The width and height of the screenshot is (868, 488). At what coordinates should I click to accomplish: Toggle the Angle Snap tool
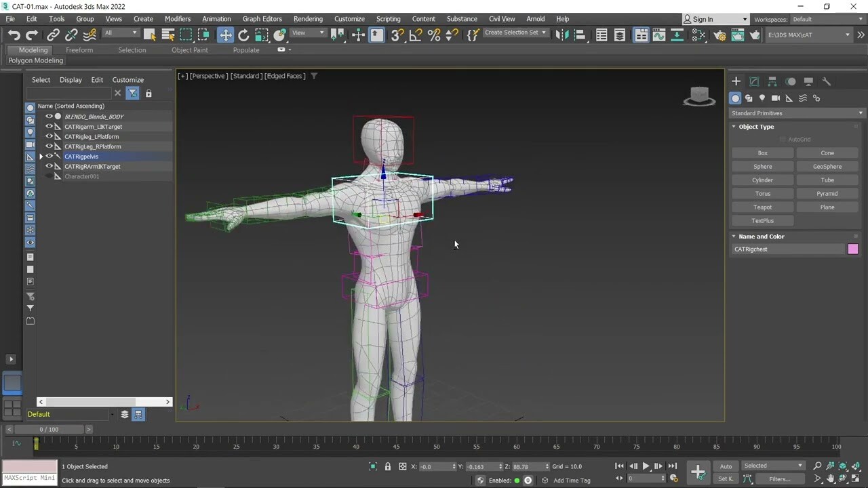pyautogui.click(x=416, y=35)
